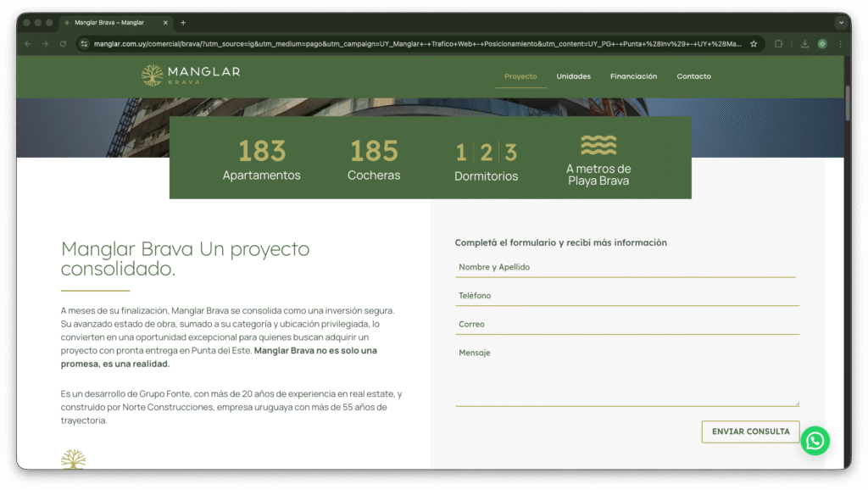Expand the tab search dropdown arrow
Image resolution: width=868 pixels, height=490 pixels.
[x=841, y=22]
